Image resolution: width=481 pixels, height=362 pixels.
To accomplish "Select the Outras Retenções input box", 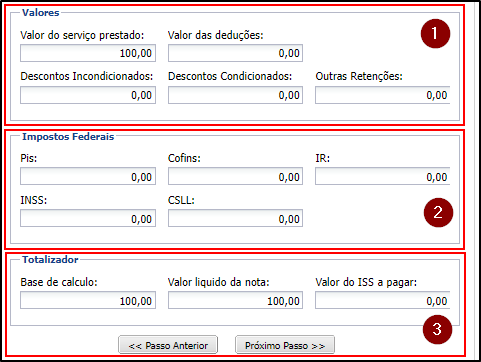I will click(383, 95).
